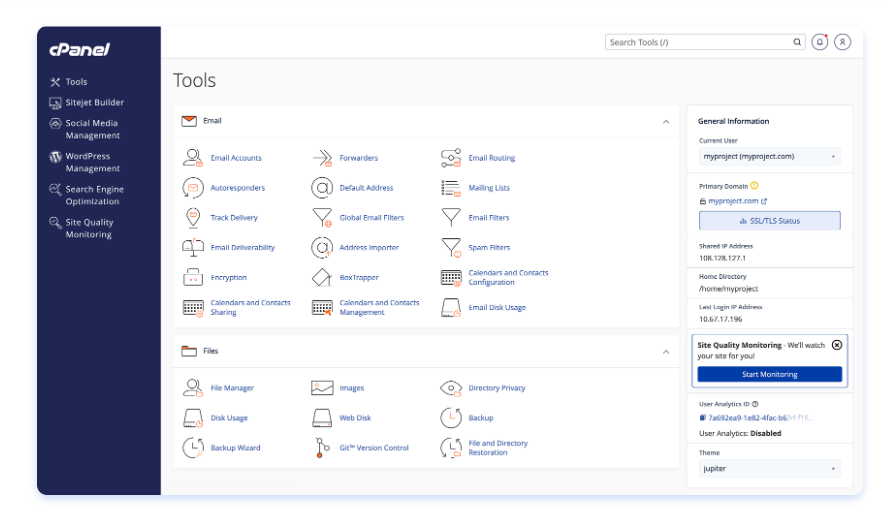
Task: Open the notifications bell icon
Action: 819,42
